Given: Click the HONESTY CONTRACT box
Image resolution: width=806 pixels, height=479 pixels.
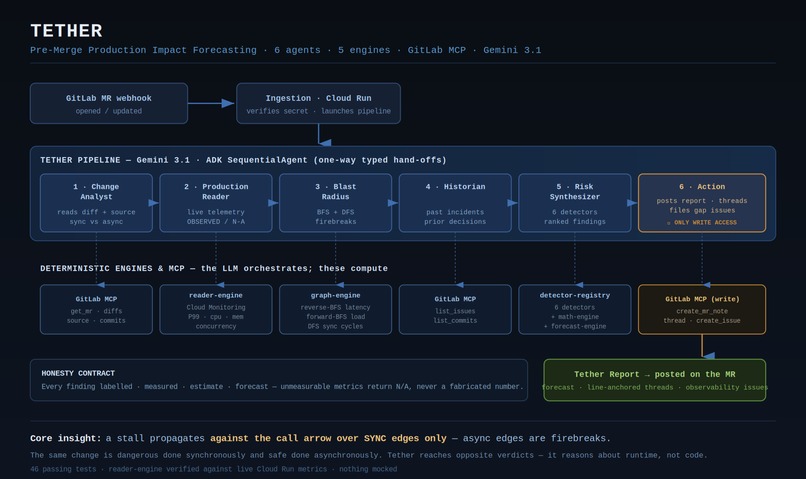Looking at the screenshot, I should [279, 380].
